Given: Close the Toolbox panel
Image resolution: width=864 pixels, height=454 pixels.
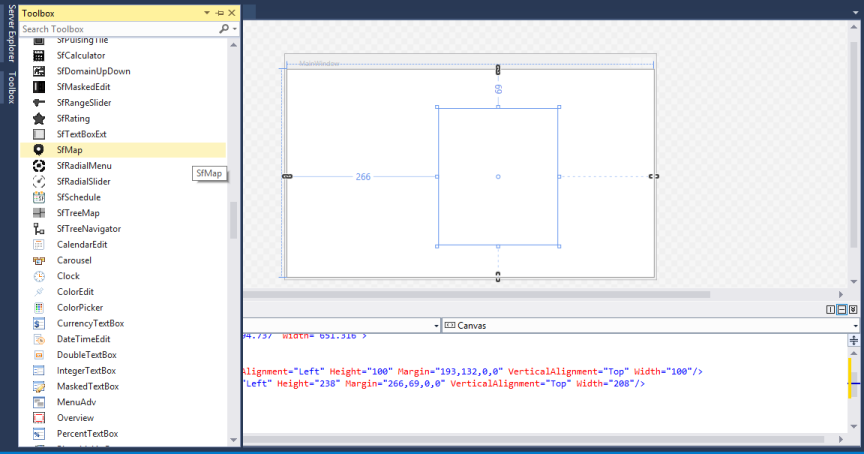Looking at the screenshot, I should pyautogui.click(x=232, y=13).
